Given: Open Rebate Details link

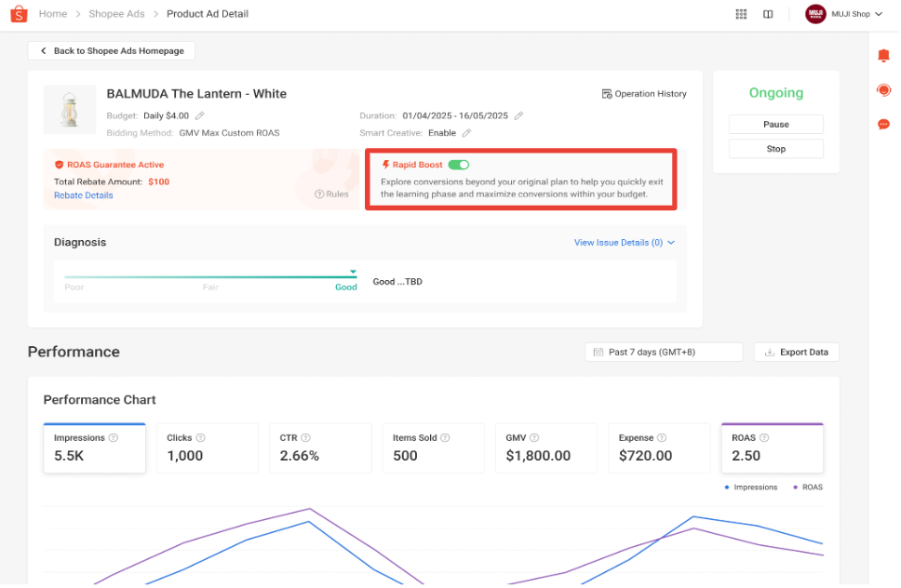Looking at the screenshot, I should click(84, 195).
